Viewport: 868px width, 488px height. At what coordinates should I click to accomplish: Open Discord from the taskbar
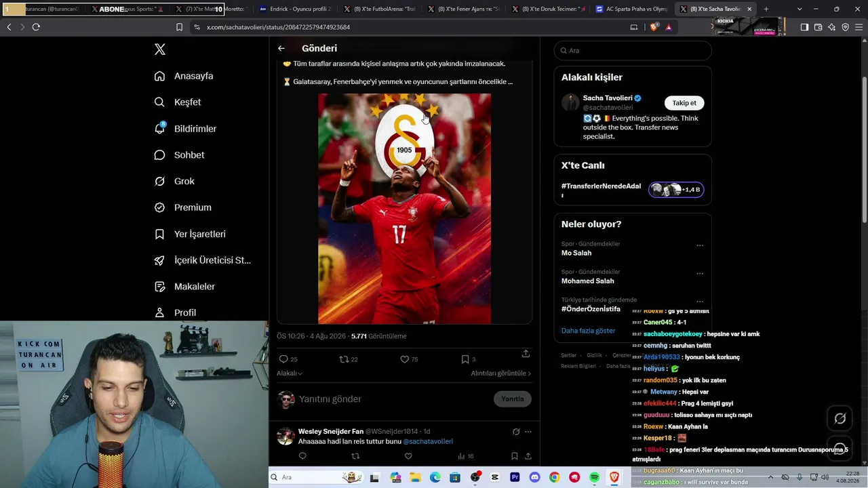534,478
